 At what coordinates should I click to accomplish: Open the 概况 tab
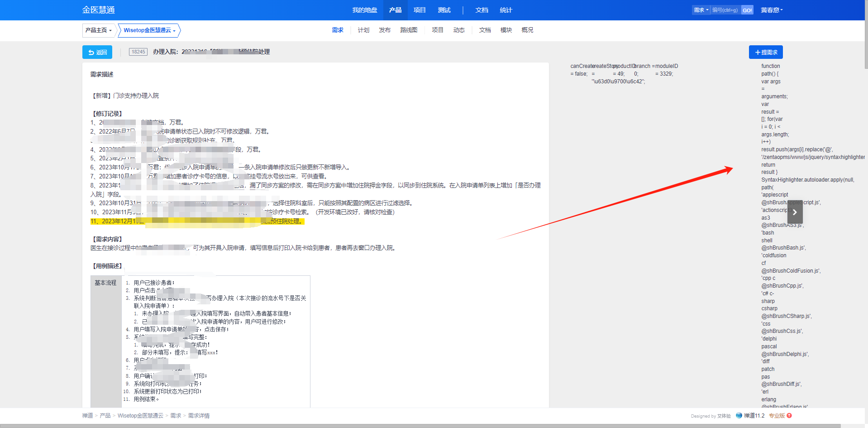527,30
